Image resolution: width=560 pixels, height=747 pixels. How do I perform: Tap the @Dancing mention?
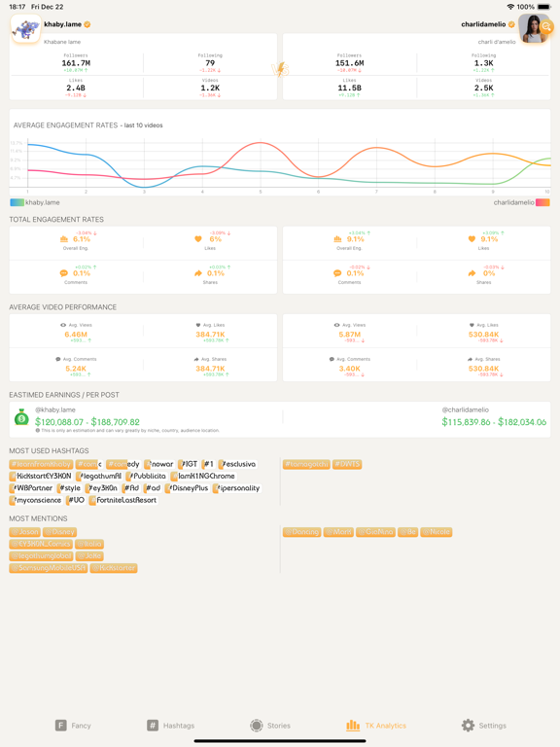coord(302,532)
